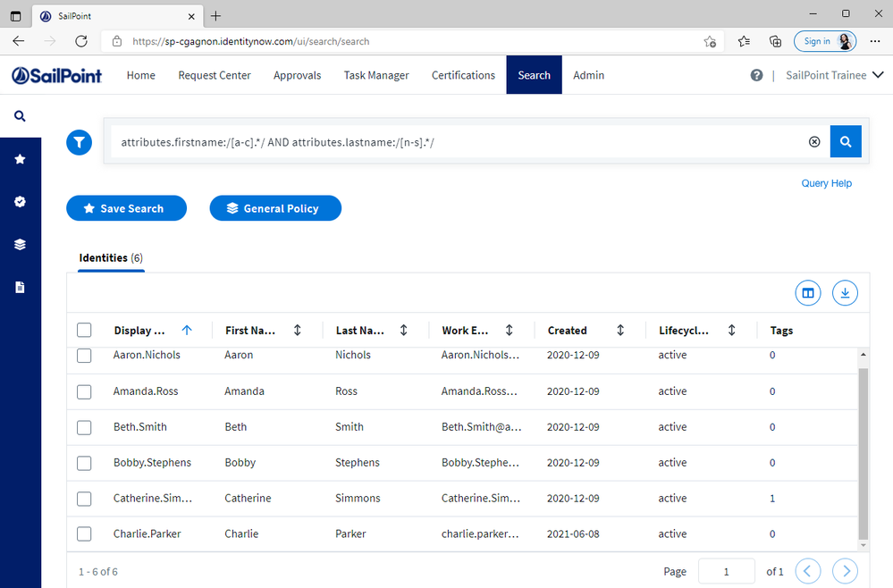893x588 pixels.
Task: Open the help question mark icon
Action: (x=757, y=76)
